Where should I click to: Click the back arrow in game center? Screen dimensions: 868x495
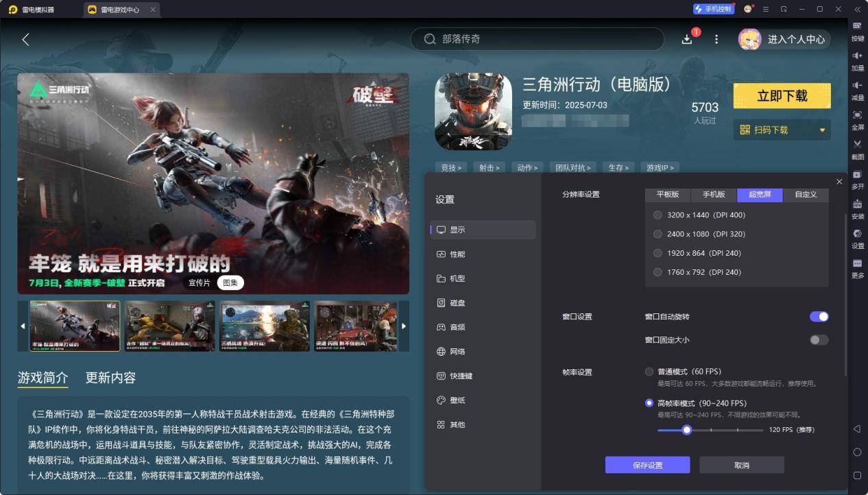tap(25, 40)
